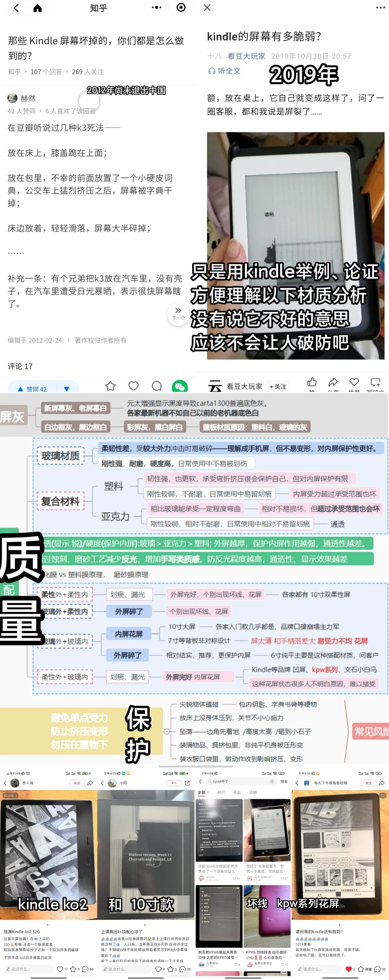Image resolution: width=389 pixels, height=980 pixels.
Task: Open the Kindle broken-screen photo
Action: 295,246
